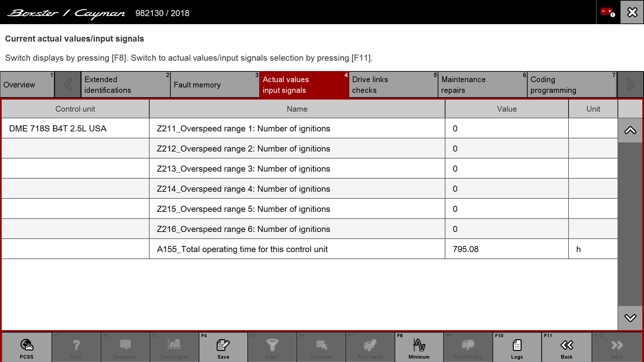Click the h unit cell
This screenshot has height=362, width=644.
593,249
